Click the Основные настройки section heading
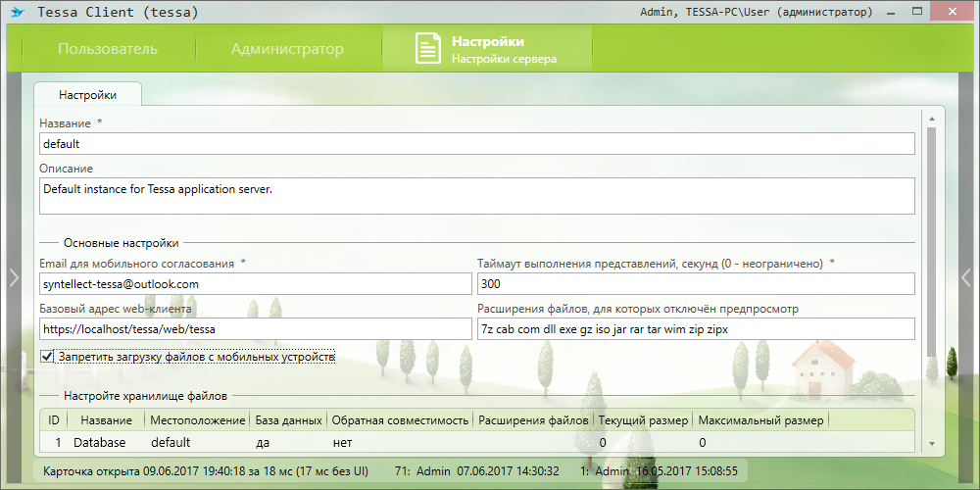980x490 pixels. pyautogui.click(x=121, y=242)
